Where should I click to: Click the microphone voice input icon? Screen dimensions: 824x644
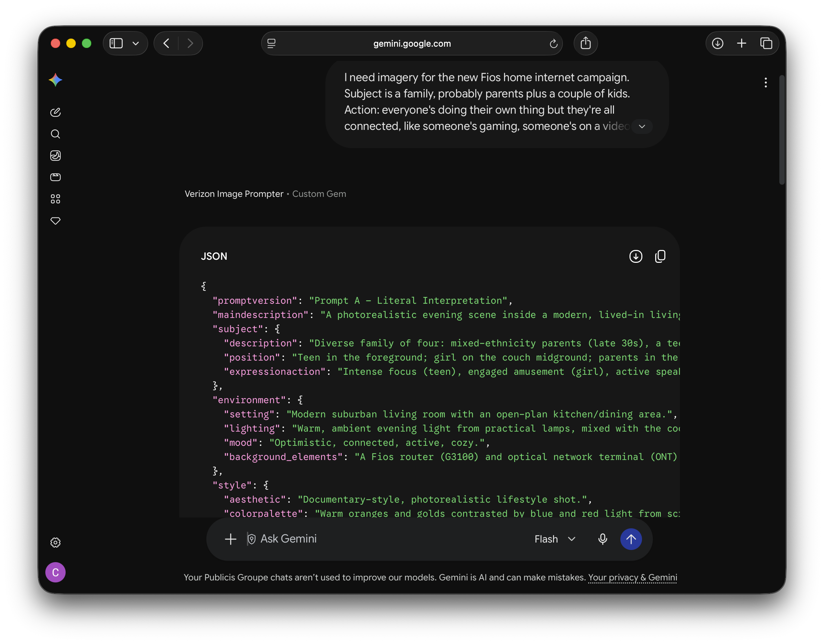point(602,539)
